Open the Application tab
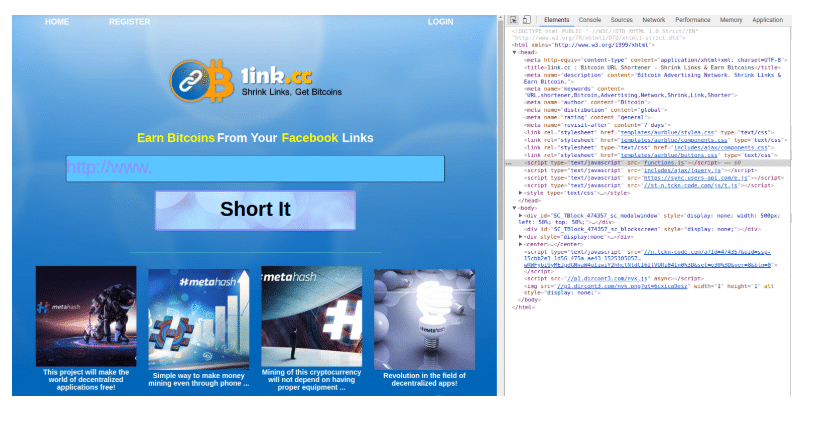The image size is (815, 422). click(x=767, y=20)
